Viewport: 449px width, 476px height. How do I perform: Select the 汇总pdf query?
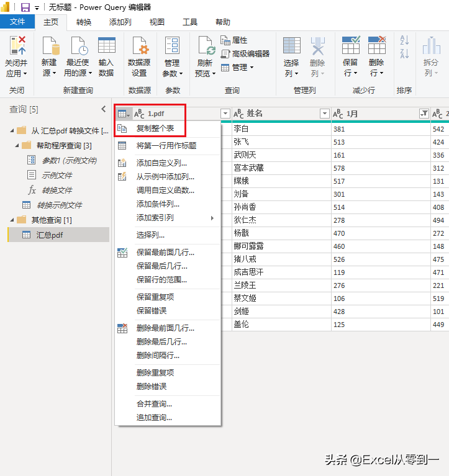(x=58, y=235)
